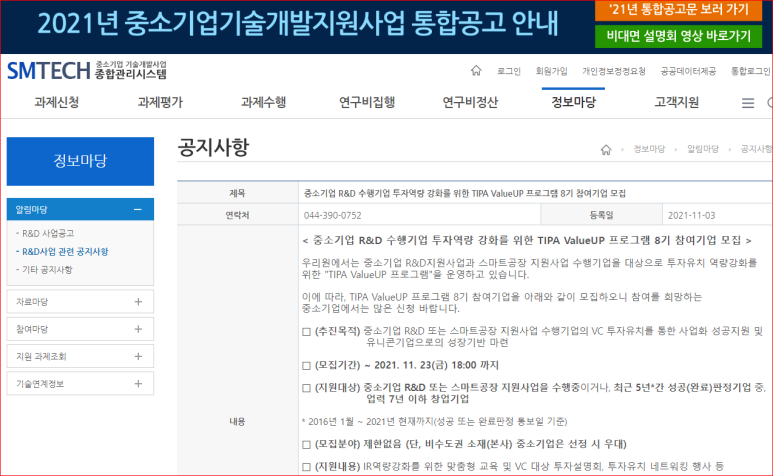Collapse the 알림마당 sidebar section
The width and height of the screenshot is (773, 476).
(80, 209)
